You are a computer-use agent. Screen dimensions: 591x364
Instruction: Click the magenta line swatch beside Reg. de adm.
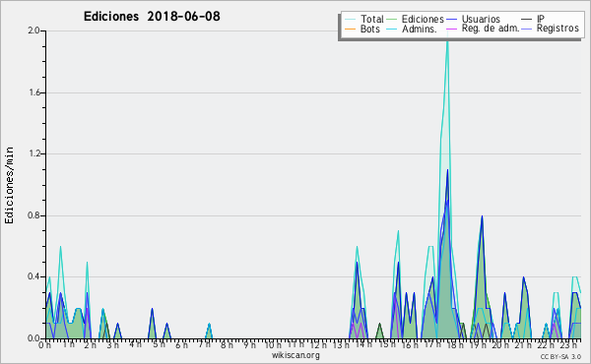point(451,29)
